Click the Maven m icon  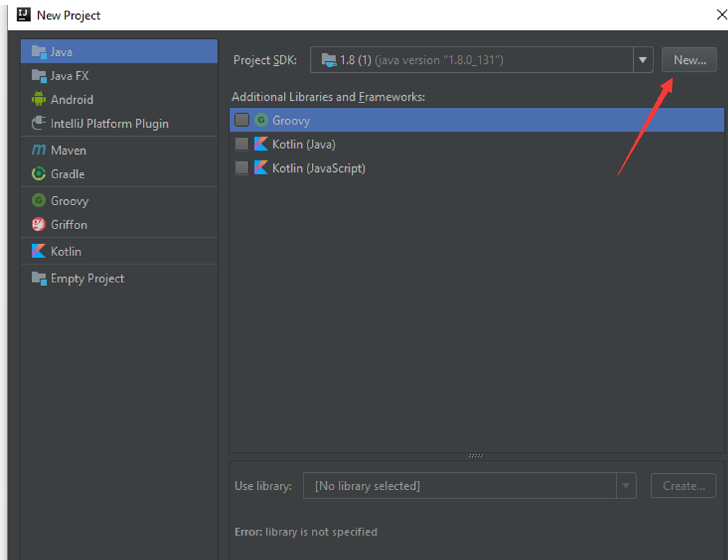point(39,150)
